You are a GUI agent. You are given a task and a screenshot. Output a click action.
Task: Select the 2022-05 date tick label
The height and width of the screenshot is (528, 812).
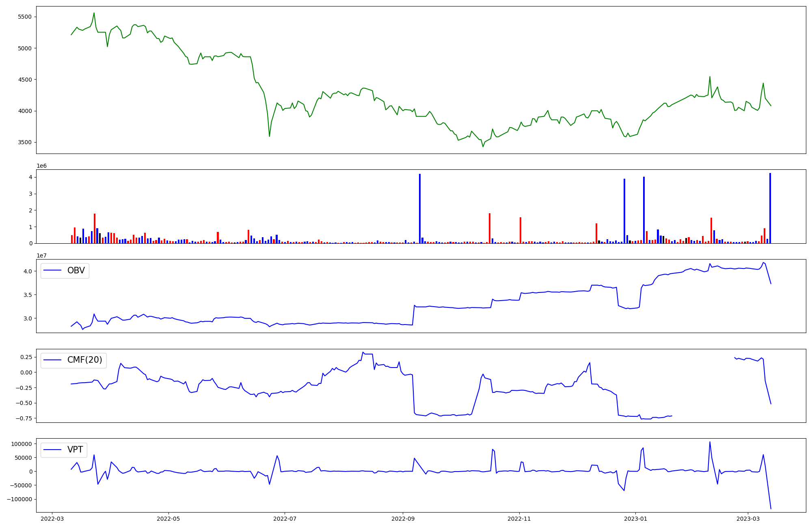tap(168, 519)
